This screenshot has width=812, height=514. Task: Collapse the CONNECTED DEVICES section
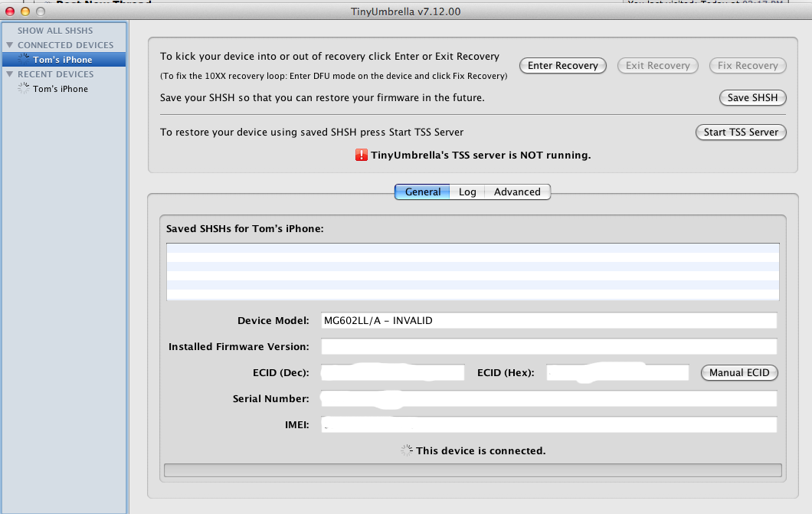tap(9, 45)
